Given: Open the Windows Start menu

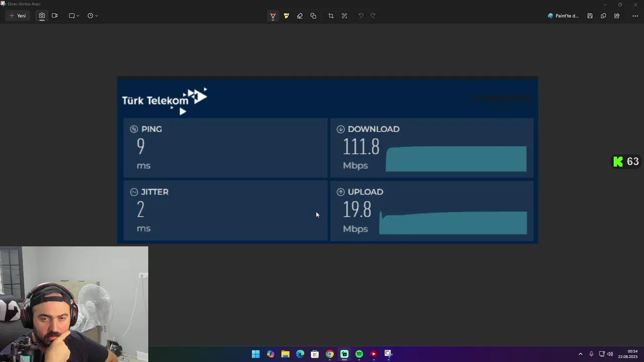Looking at the screenshot, I should pos(256,354).
